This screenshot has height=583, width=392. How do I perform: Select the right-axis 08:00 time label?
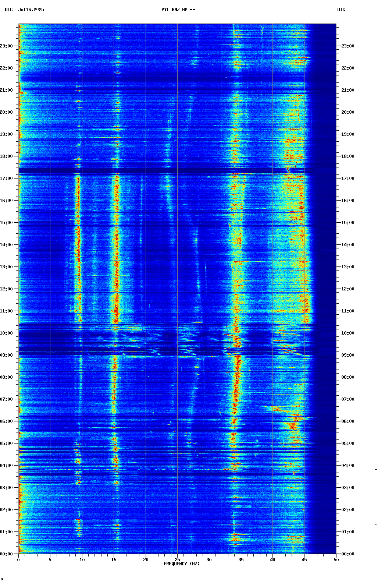(348, 377)
